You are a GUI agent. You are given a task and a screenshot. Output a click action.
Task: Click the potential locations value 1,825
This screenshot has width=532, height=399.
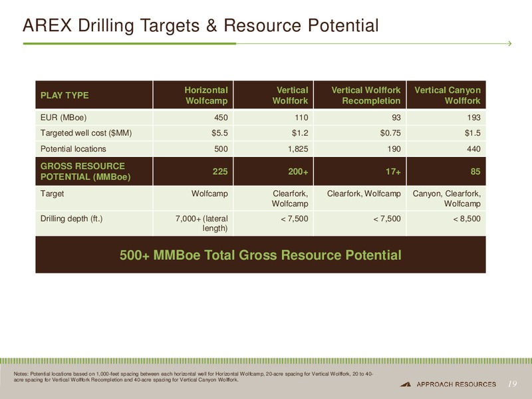(x=298, y=149)
